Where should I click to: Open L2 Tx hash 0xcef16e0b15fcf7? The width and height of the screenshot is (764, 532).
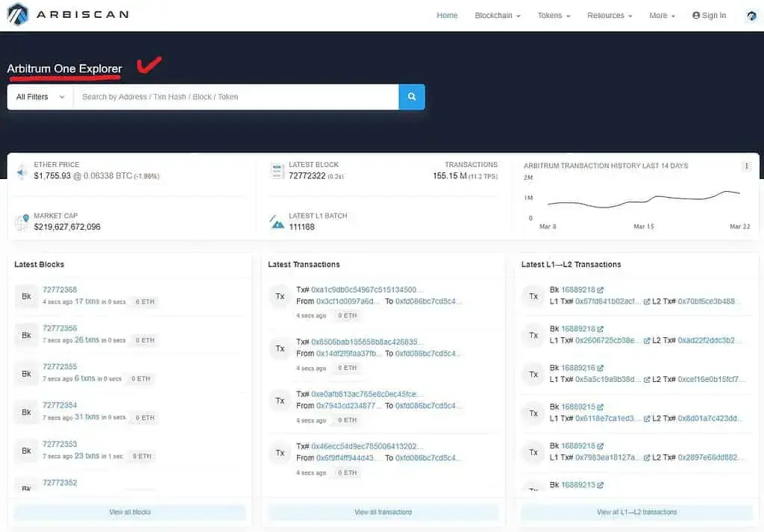click(711, 380)
